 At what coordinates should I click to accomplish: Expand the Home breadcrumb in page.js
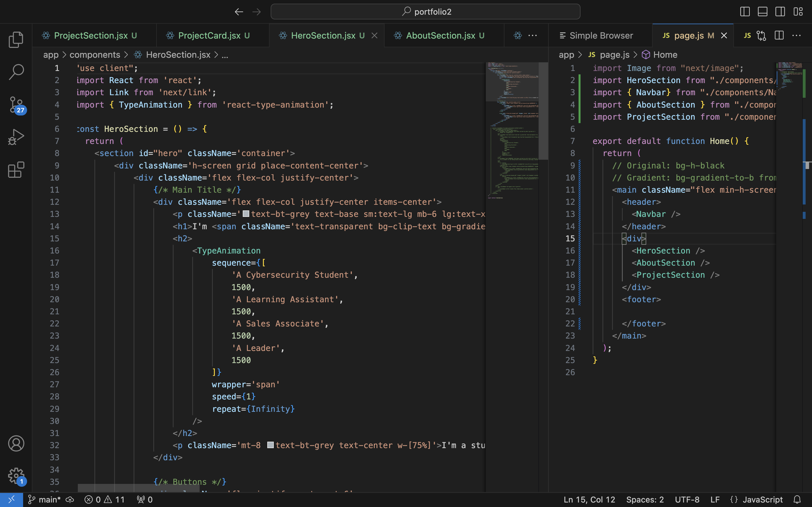pos(665,55)
